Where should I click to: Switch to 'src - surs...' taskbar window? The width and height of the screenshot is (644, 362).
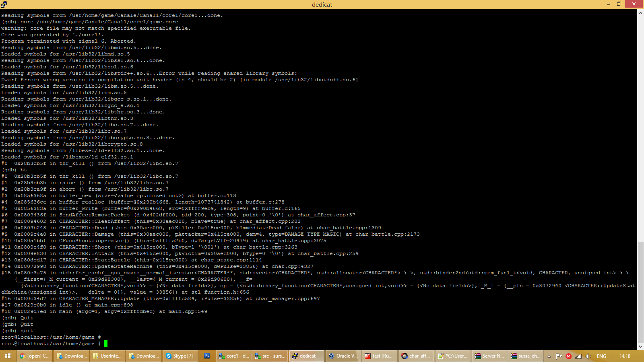[x=270, y=356]
